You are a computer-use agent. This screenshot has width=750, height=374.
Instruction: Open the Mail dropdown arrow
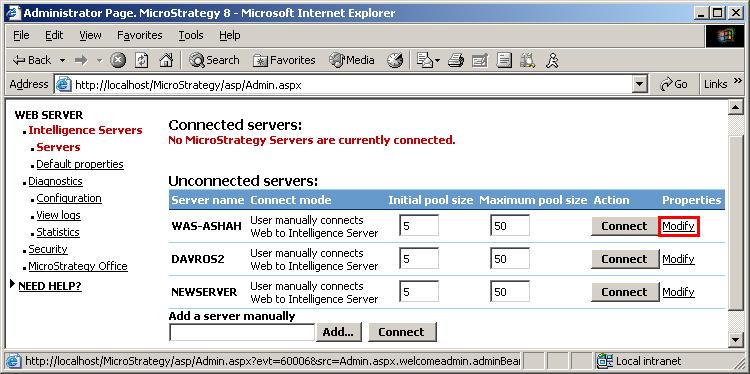437,61
